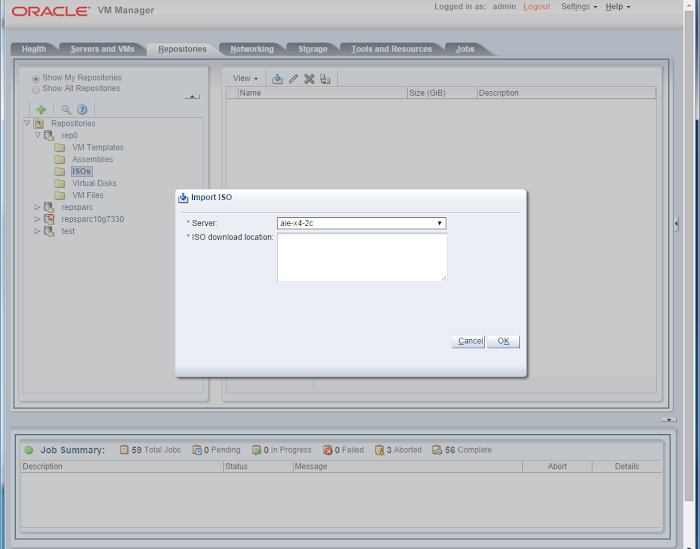The width and height of the screenshot is (700, 549).
Task: Click the VM Templates folder icon
Action: [59, 147]
